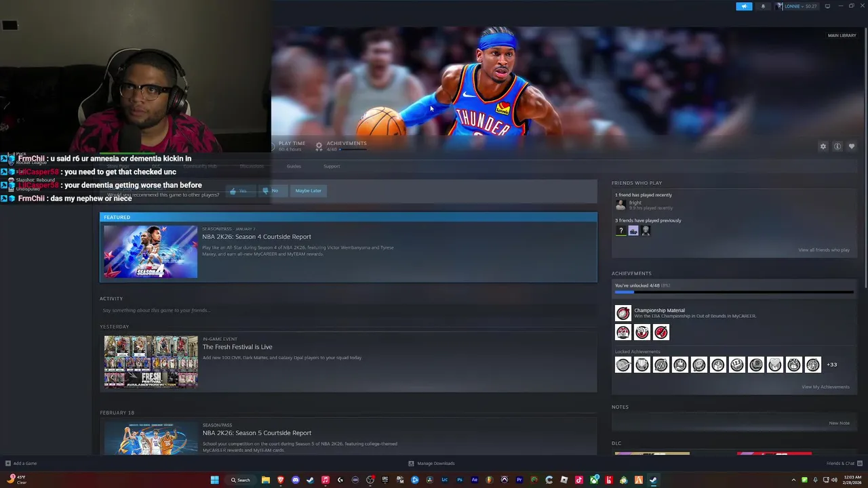
Task: Click achievements progress bar in sidebar
Action: [734, 292]
